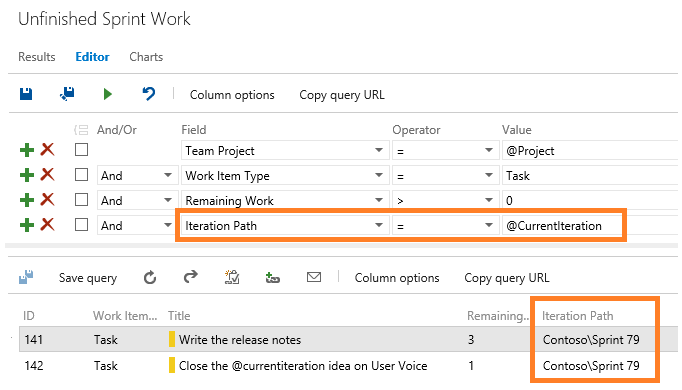Sort by the Title column header
Viewport: 682px width, 390px height.
click(x=179, y=316)
